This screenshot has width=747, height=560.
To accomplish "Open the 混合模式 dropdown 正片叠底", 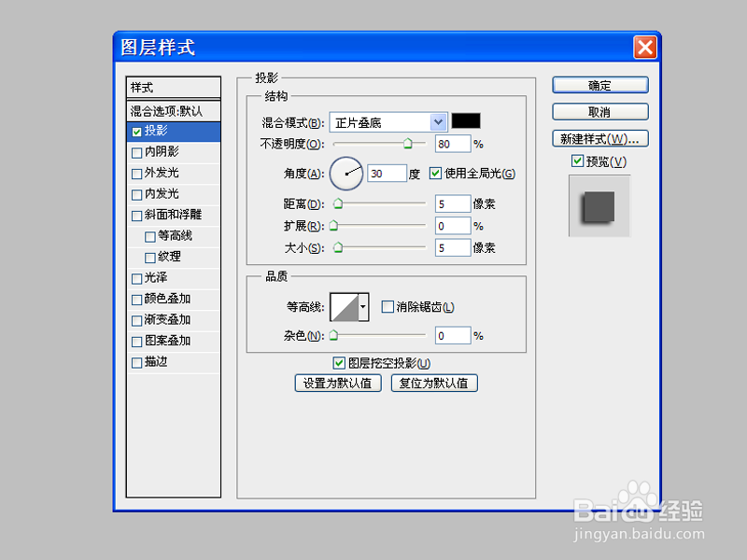I will click(x=388, y=122).
